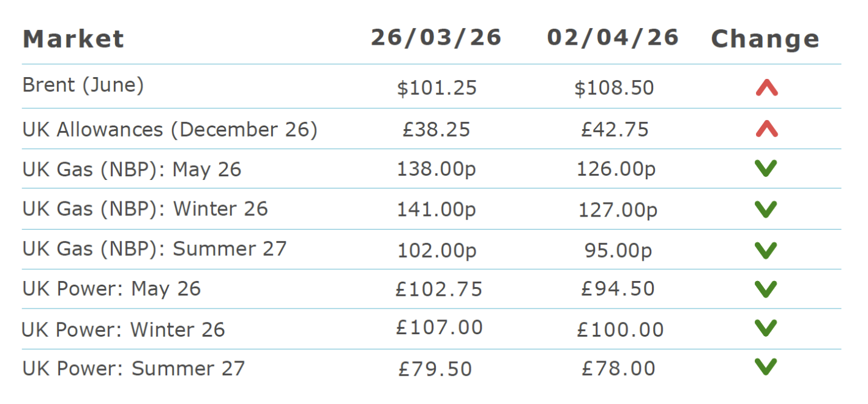Click the green down arrow for UK Gas Winter 26
The width and height of the screenshot is (868, 404).
[x=766, y=209]
